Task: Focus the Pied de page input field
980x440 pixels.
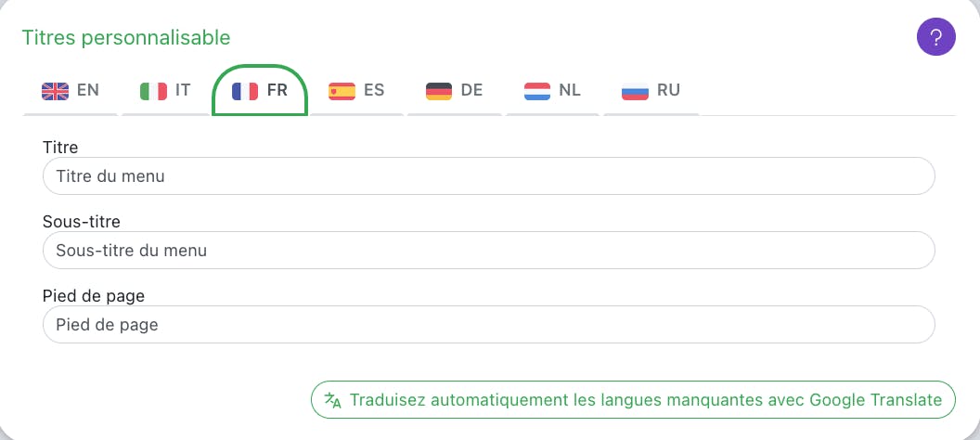Action: point(488,325)
